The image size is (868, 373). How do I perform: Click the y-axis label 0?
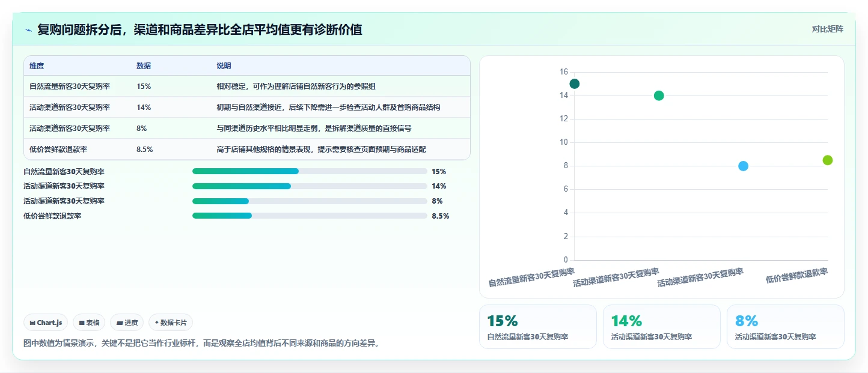[566, 260]
